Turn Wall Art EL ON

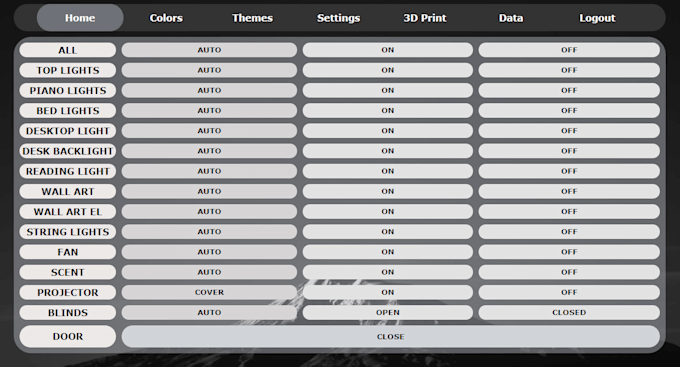tap(388, 211)
